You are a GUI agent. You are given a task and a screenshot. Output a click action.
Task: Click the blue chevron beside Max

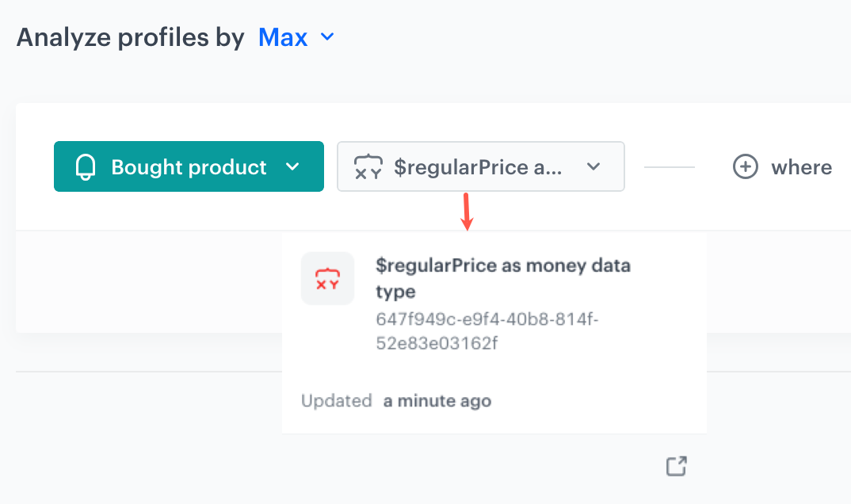point(326,37)
